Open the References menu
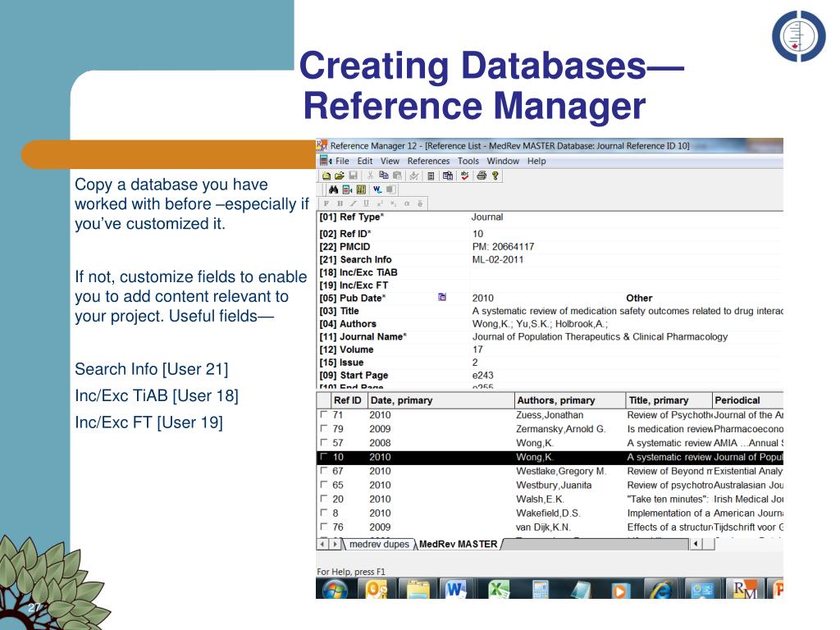 [428, 161]
